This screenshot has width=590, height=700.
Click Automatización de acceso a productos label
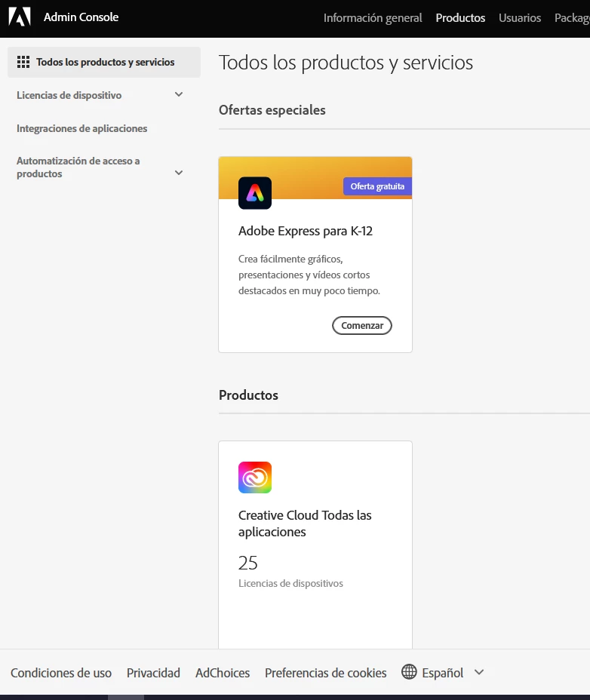coord(78,167)
